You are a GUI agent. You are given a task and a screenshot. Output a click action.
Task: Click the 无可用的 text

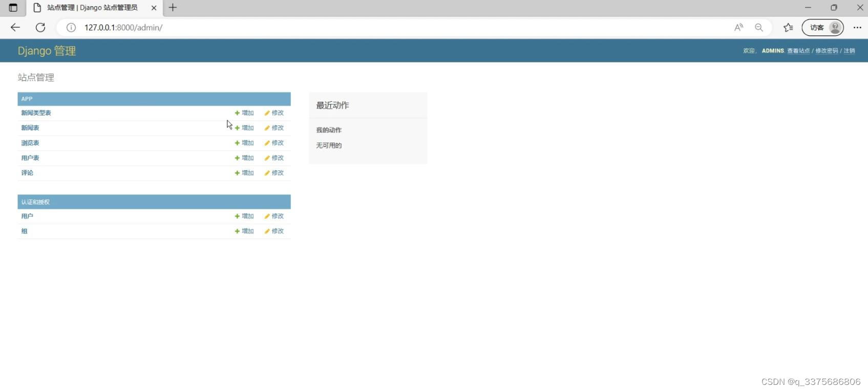329,145
